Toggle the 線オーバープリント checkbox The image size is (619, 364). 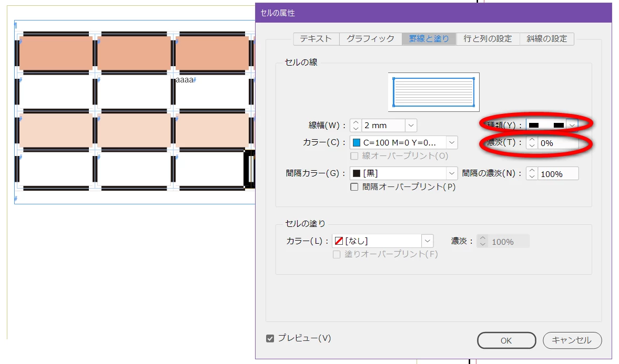pyautogui.click(x=354, y=156)
